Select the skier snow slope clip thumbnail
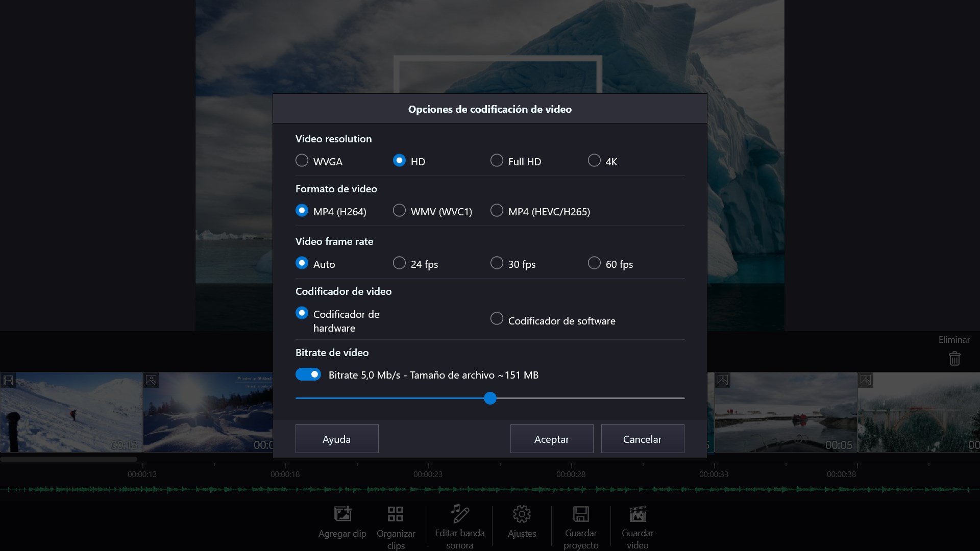This screenshot has height=551, width=980. 71,412
